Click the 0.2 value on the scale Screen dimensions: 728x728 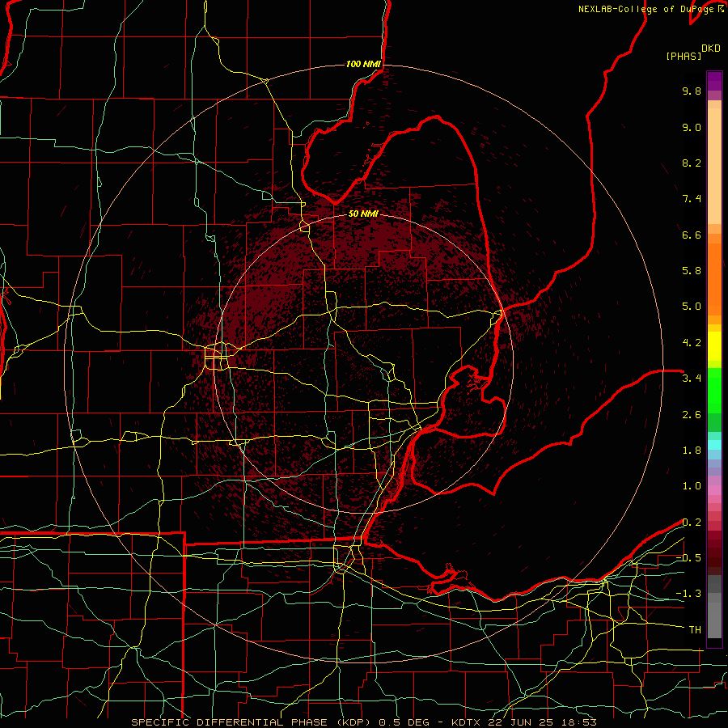click(692, 523)
